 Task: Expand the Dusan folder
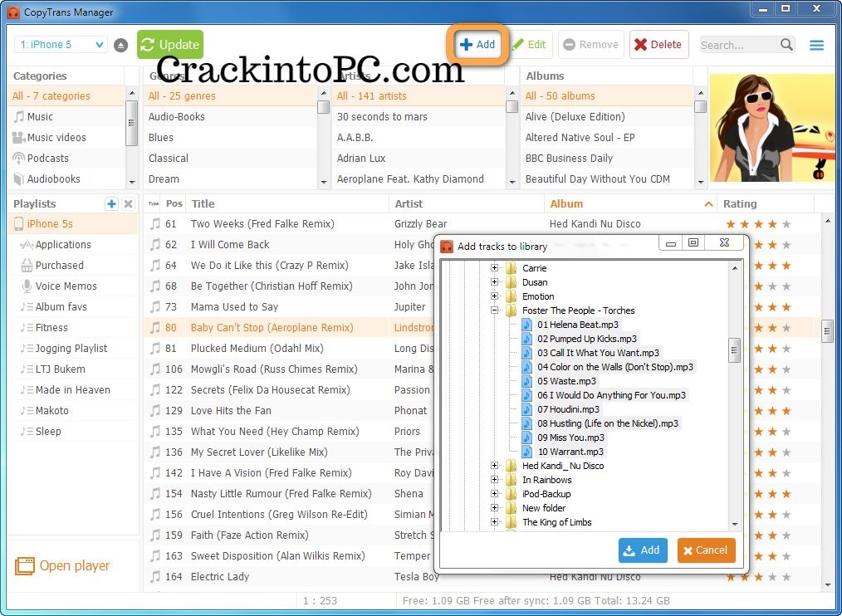tap(494, 281)
